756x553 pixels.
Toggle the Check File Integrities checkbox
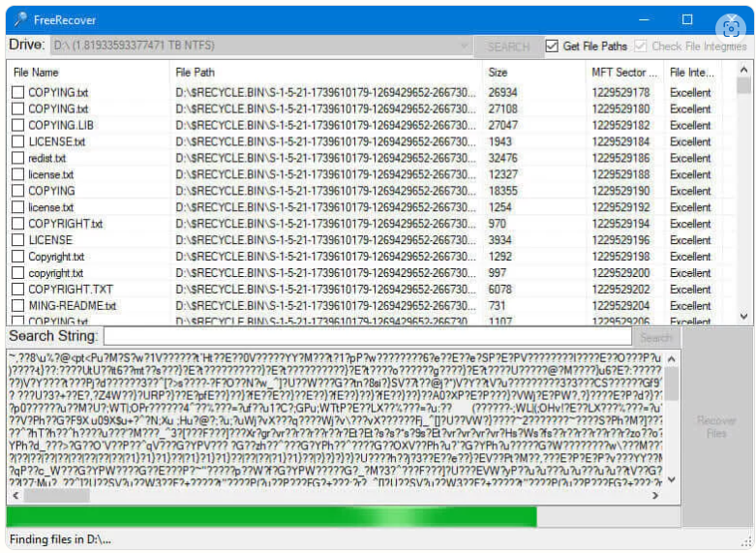click(640, 46)
